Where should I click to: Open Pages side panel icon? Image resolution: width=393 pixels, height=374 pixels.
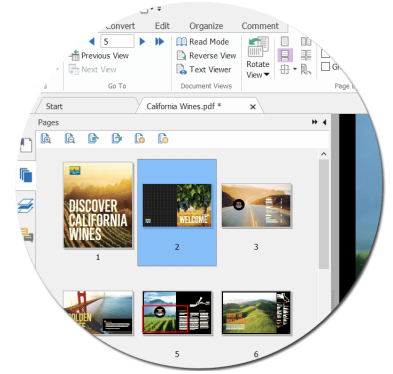[x=26, y=175]
